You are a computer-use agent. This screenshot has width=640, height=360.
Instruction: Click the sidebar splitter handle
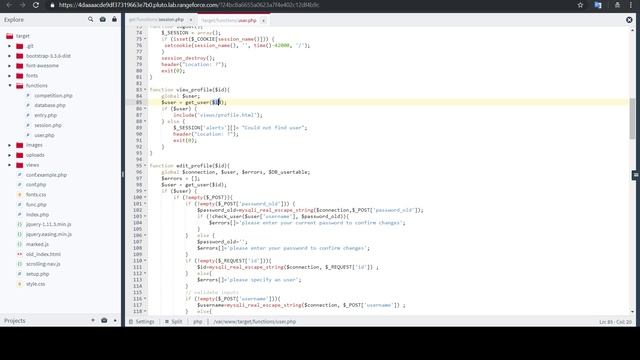pos(123,174)
